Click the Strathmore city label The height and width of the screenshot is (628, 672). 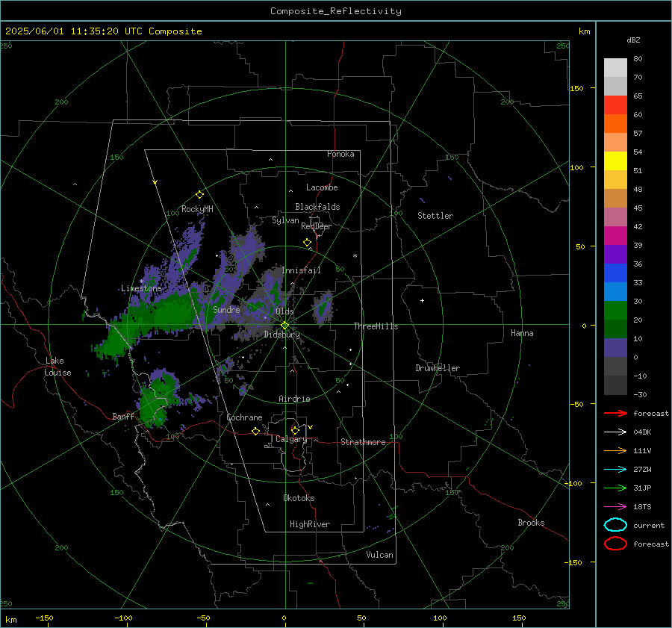(x=363, y=442)
